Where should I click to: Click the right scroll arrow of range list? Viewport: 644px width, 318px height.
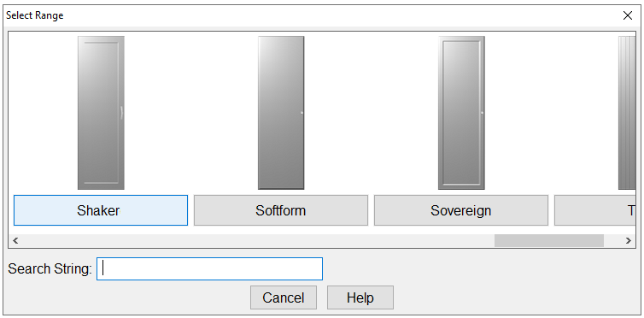point(629,241)
